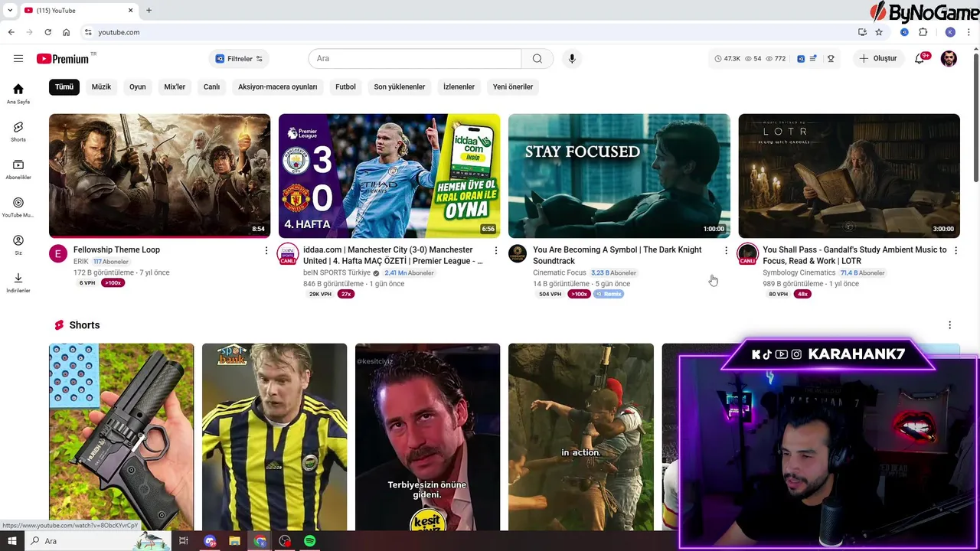Open the YouTube hamburger guide menu

pos(18,59)
